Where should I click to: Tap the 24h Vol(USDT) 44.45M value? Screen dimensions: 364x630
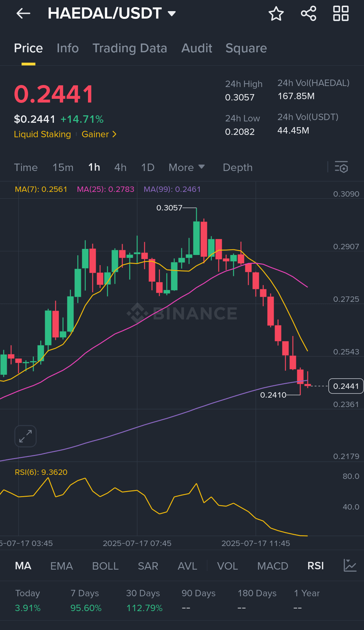[293, 131]
